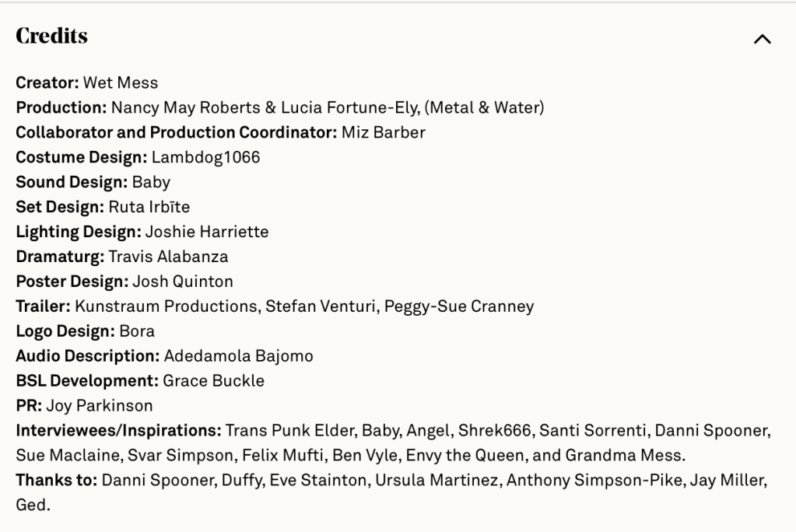Image resolution: width=796 pixels, height=532 pixels.
Task: Click the Wet Mess creator name
Action: click(121, 82)
